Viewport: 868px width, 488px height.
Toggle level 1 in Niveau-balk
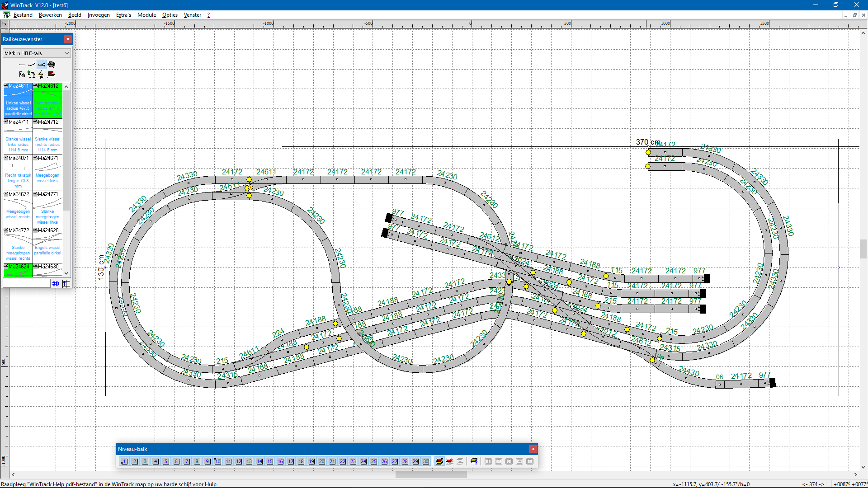pyautogui.click(x=124, y=461)
